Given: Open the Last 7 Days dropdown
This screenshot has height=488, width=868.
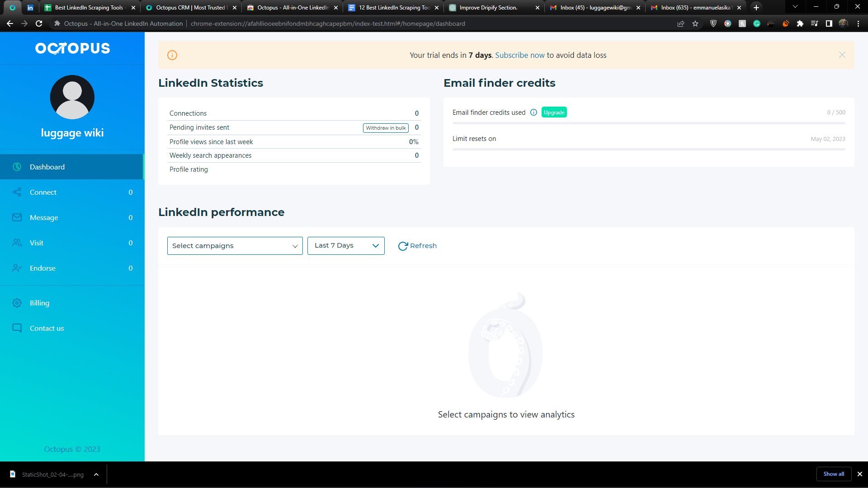Looking at the screenshot, I should click(x=346, y=246).
